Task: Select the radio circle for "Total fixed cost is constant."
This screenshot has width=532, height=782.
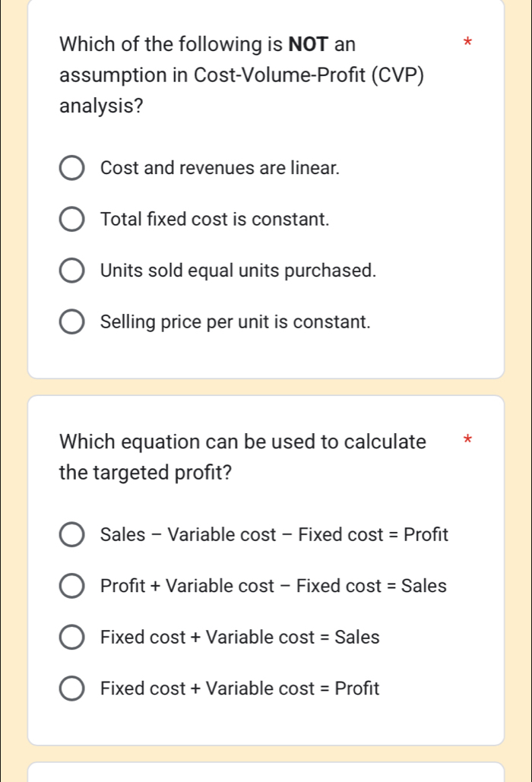Action: tap(72, 220)
